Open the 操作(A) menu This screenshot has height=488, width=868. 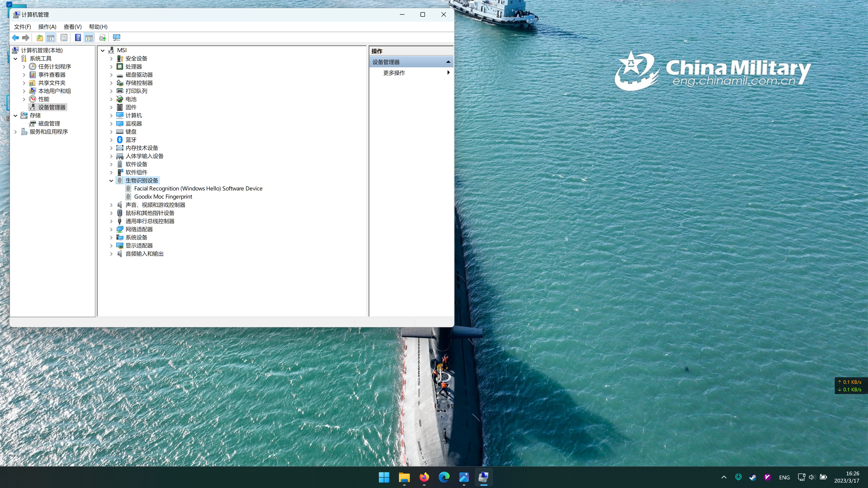click(47, 27)
